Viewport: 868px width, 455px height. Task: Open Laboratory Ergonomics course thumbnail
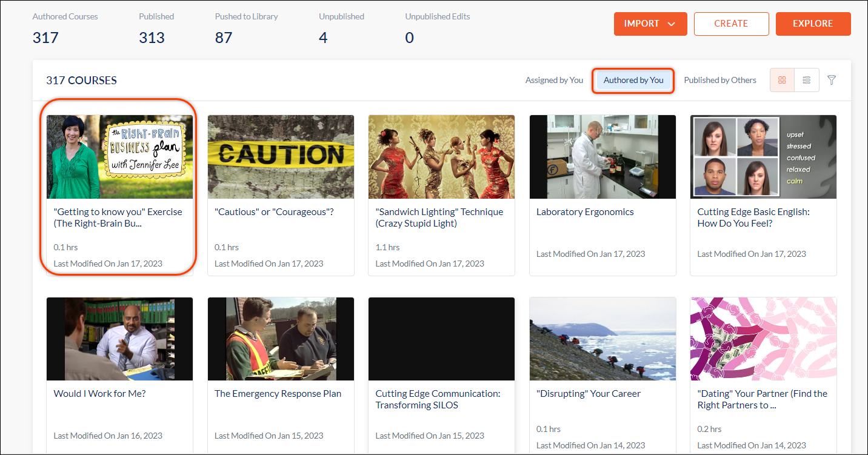[603, 157]
